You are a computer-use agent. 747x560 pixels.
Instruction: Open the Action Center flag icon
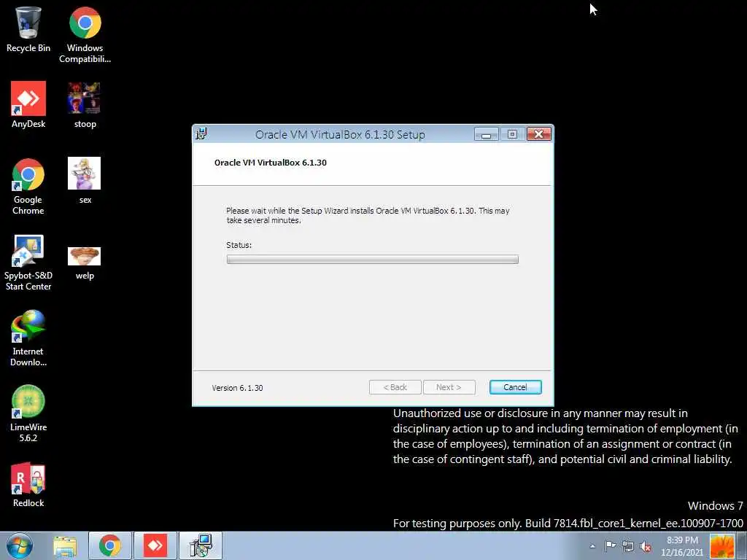click(x=610, y=545)
